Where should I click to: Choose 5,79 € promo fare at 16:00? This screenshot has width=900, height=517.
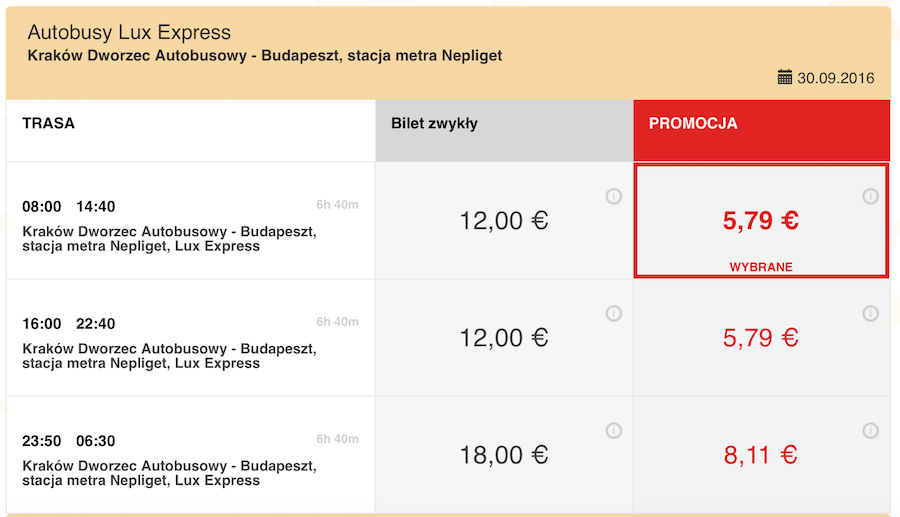[760, 338]
